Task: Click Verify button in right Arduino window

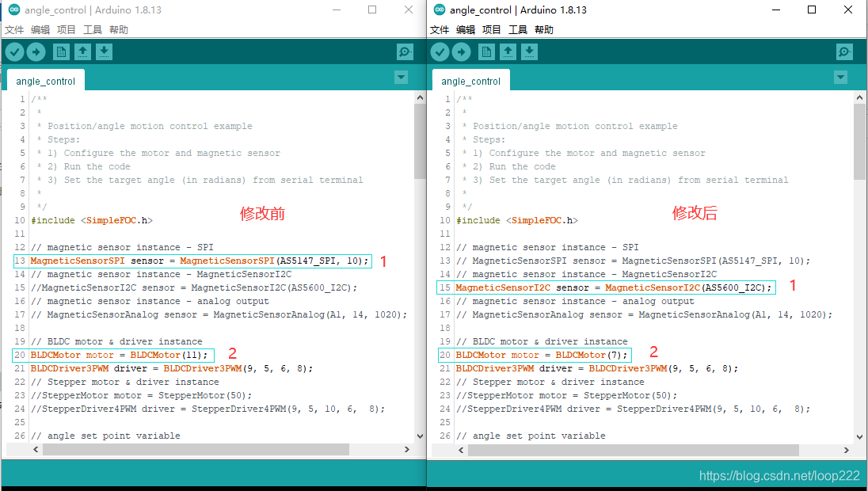Action: pos(440,52)
